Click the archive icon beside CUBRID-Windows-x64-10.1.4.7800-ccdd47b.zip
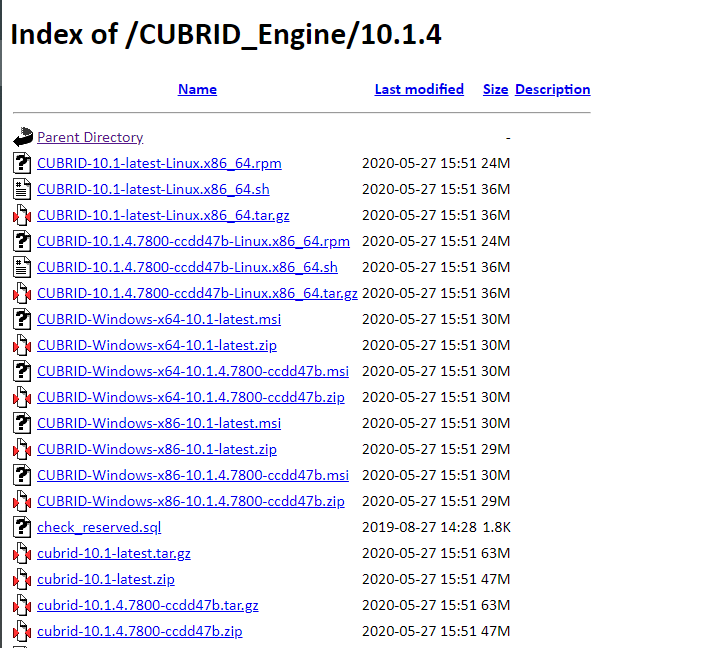The width and height of the screenshot is (711, 648). [x=22, y=397]
